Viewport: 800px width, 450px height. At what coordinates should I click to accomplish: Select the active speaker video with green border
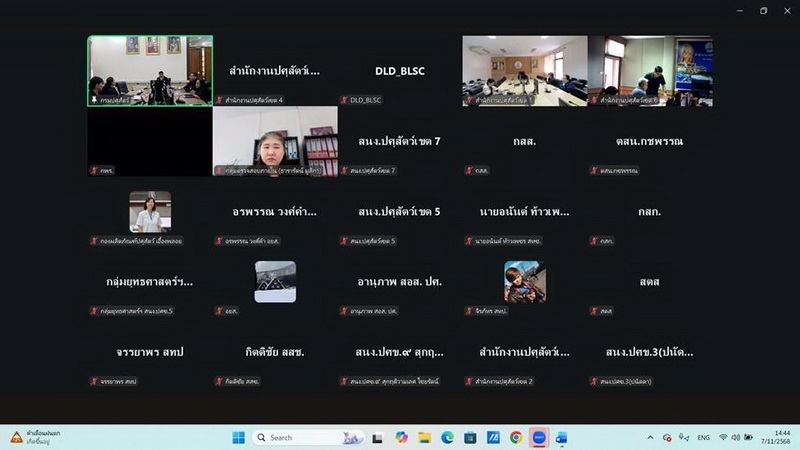pos(150,70)
